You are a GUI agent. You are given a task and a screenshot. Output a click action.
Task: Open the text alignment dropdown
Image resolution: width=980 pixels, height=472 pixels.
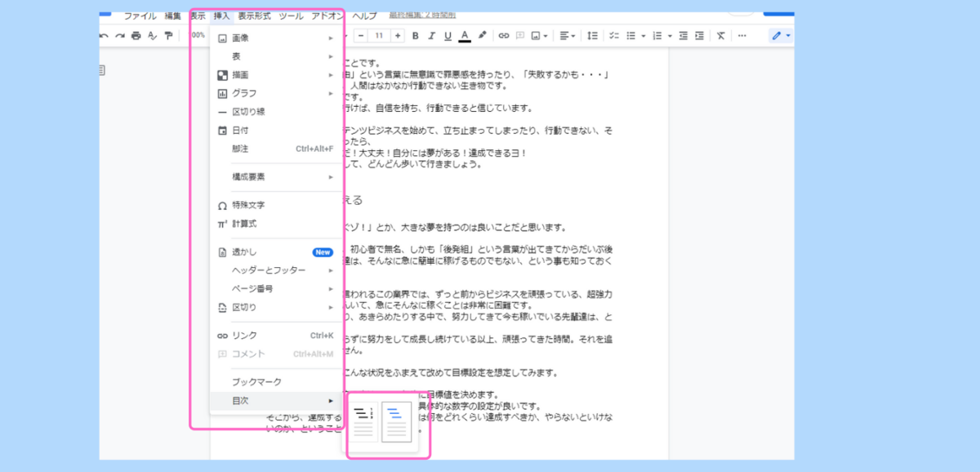568,36
